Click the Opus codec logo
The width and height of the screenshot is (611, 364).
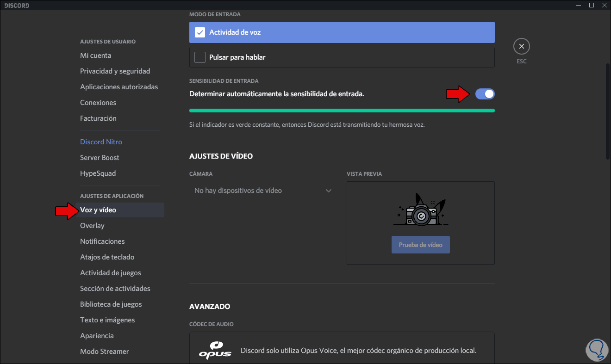215,350
